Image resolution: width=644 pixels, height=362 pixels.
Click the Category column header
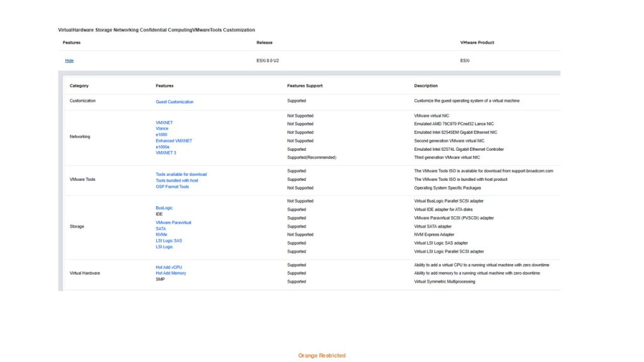click(79, 85)
